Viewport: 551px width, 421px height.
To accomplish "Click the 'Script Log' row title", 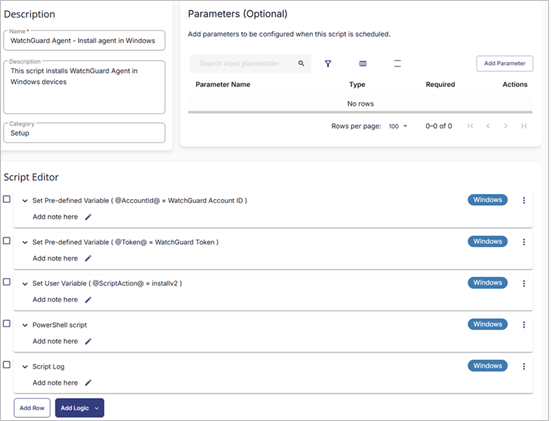I will (x=48, y=367).
